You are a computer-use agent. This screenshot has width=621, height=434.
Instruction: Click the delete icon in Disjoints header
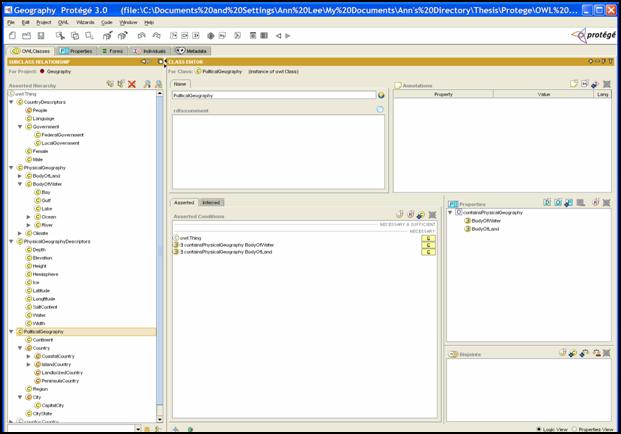(x=606, y=353)
